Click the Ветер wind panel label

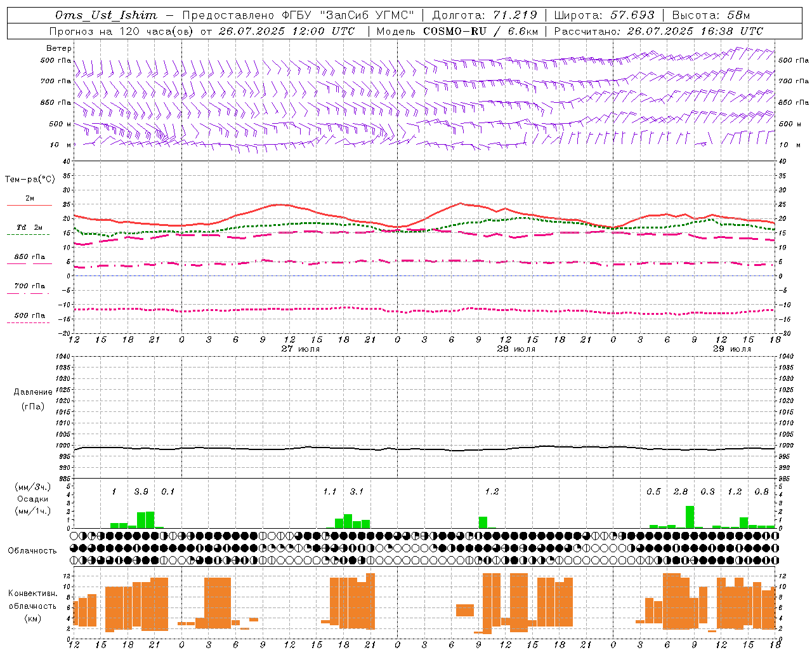(59, 48)
